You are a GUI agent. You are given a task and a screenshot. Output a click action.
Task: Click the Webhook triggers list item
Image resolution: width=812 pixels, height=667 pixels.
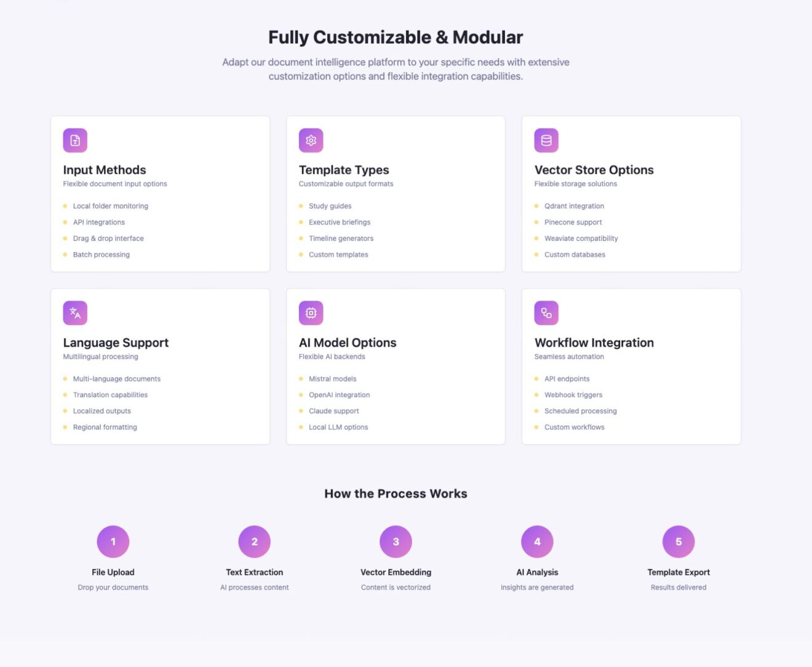pos(573,395)
